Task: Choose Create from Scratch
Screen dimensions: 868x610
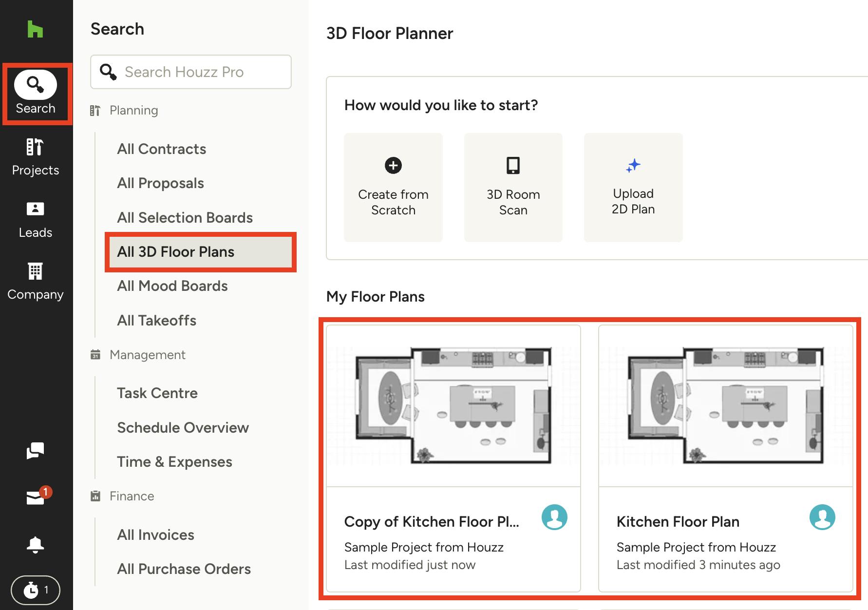Action: click(393, 188)
